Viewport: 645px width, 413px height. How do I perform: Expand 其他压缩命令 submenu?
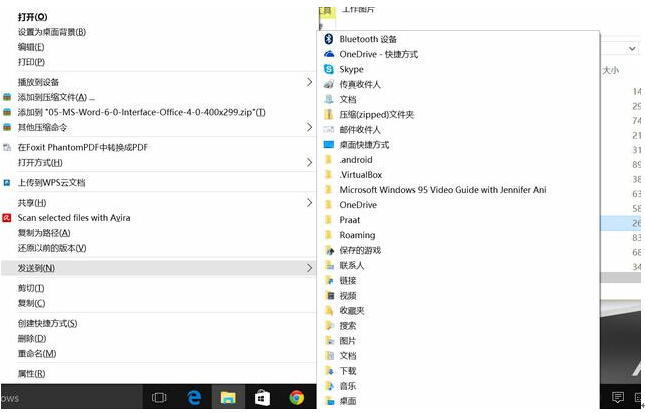(x=309, y=127)
